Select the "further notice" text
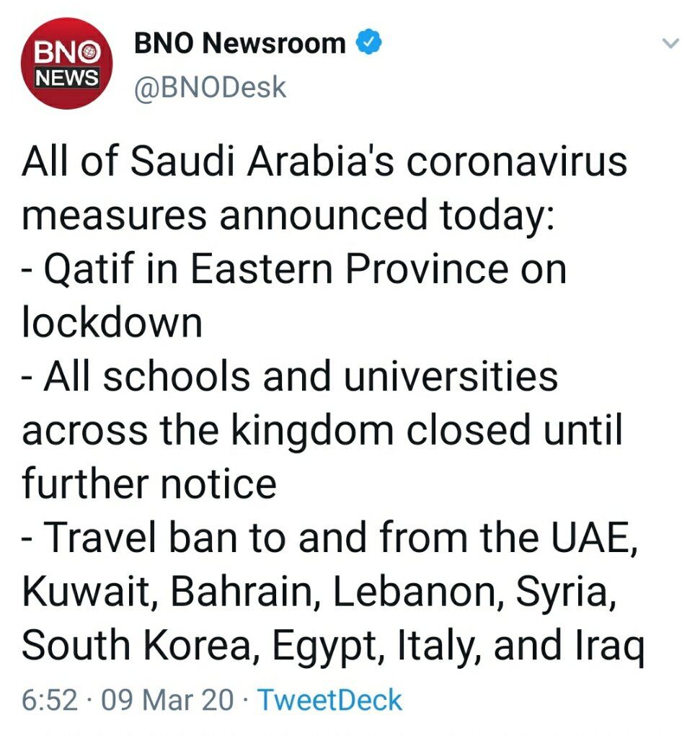 click(x=149, y=484)
